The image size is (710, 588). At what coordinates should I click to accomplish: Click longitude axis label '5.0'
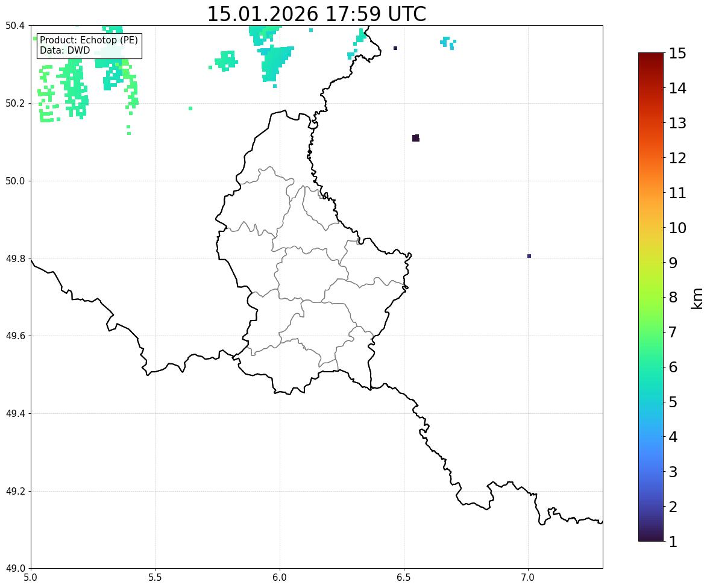31,578
